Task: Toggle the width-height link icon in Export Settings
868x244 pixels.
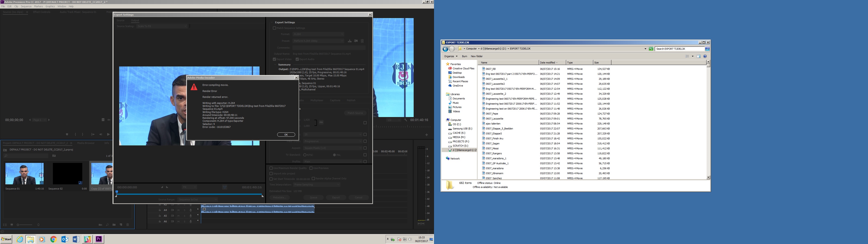Action: [321, 122]
